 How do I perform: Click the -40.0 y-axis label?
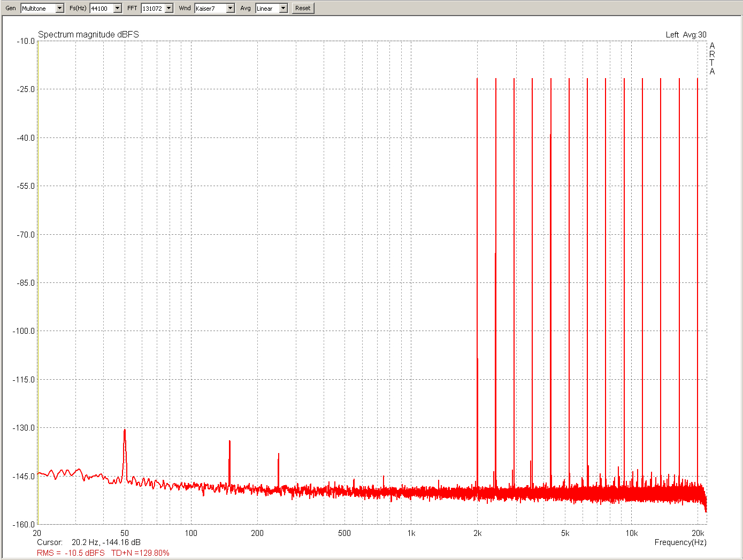coord(25,138)
